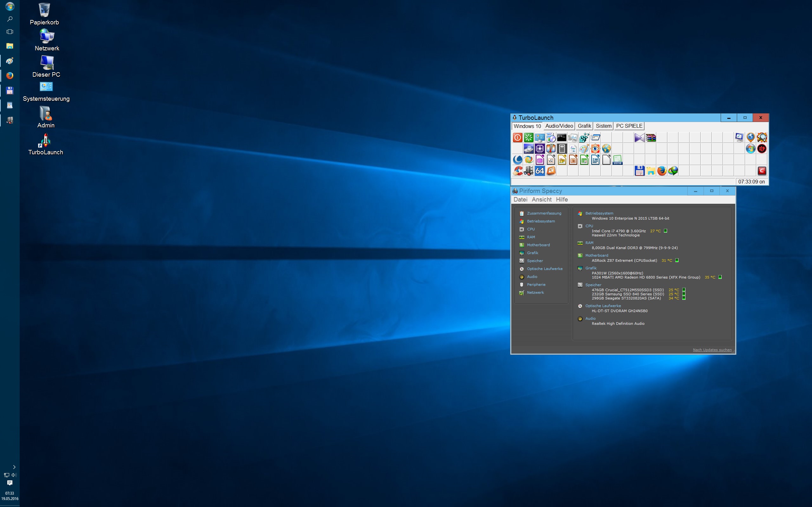
Task: Launch Firefox from the TurboLaunch grid
Action: click(662, 171)
